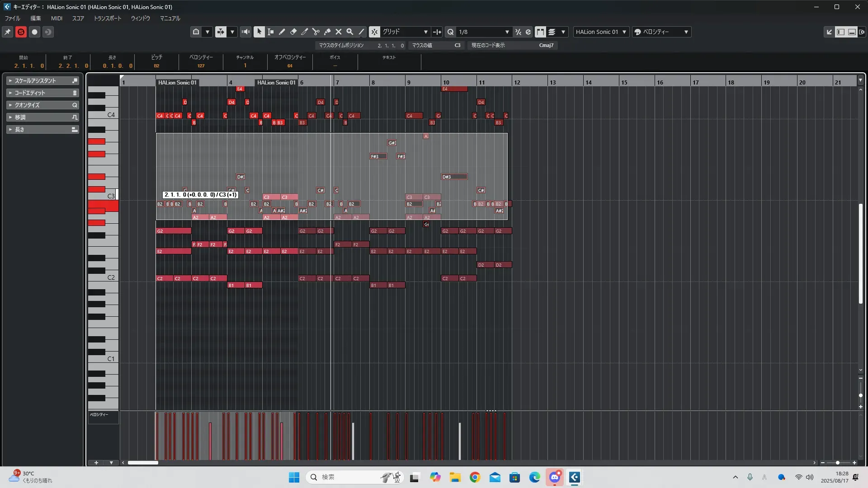Select the Line tool
The height and width of the screenshot is (488, 868).
(361, 32)
